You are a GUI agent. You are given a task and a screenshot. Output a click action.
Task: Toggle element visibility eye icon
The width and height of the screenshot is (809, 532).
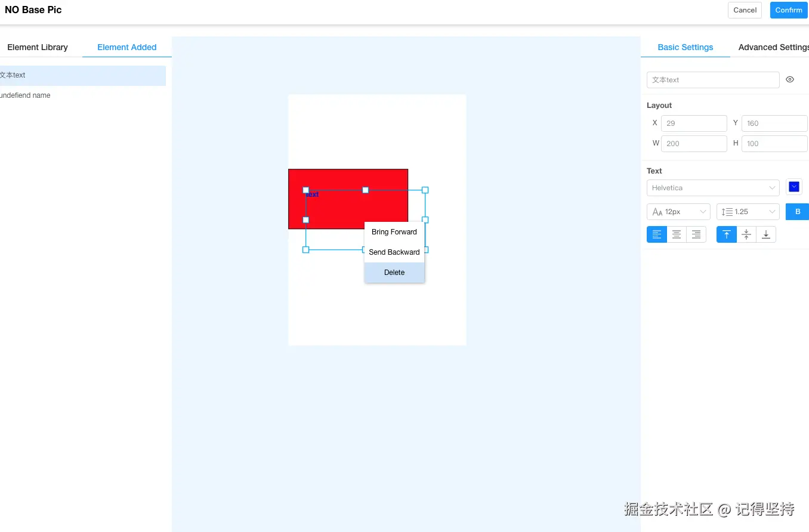pyautogui.click(x=790, y=79)
